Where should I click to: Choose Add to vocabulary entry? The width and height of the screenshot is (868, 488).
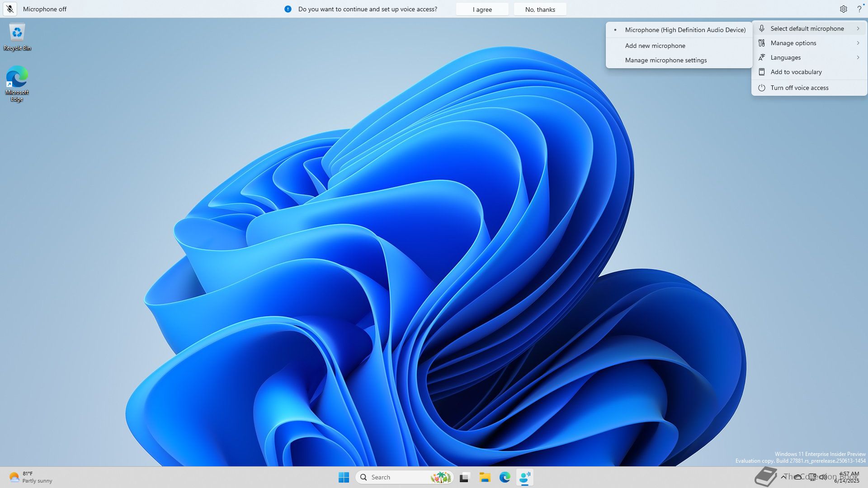(x=796, y=72)
